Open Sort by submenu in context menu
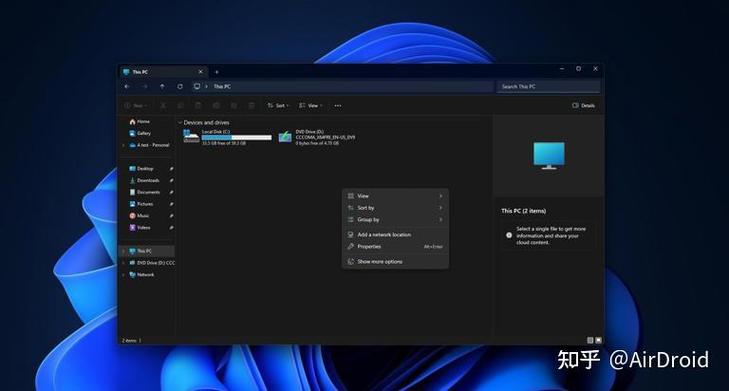The height and width of the screenshot is (391, 729). [395, 208]
